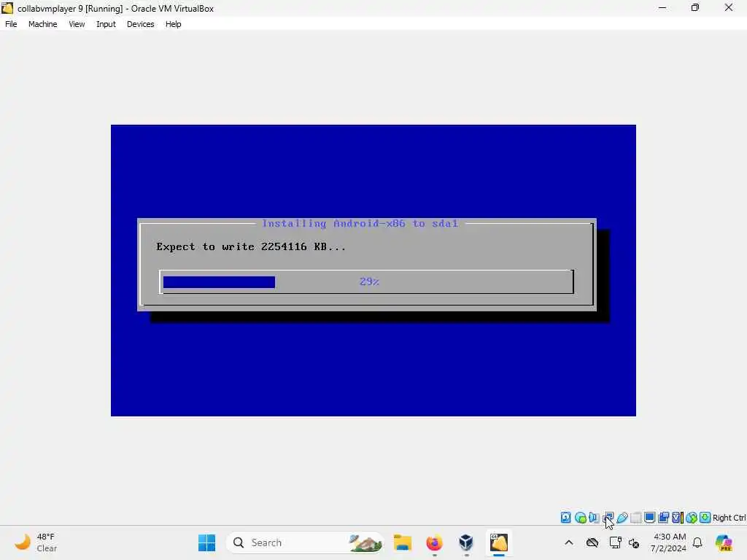Viewport: 747px width, 560px height.
Task: Click the green keyboard capture arrow icon
Action: click(x=705, y=517)
